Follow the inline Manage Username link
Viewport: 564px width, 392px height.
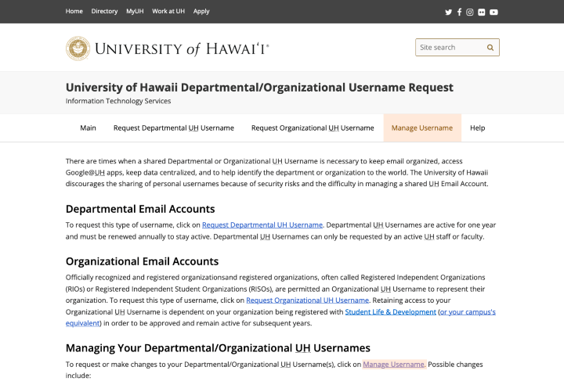pyautogui.click(x=393, y=365)
